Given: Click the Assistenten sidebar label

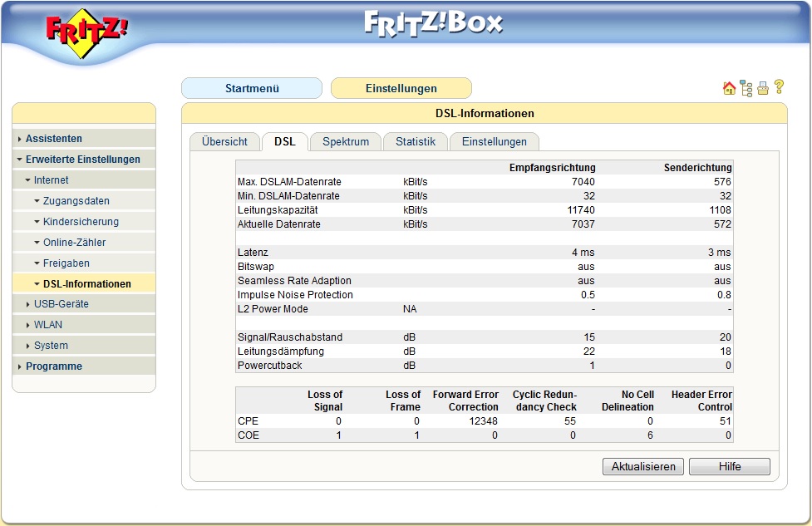Looking at the screenshot, I should [54, 139].
